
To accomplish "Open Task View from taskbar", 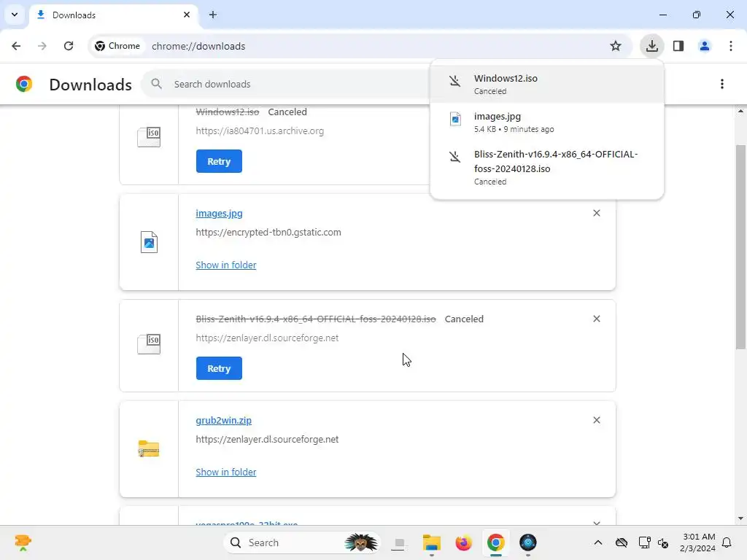I will pyautogui.click(x=399, y=542).
